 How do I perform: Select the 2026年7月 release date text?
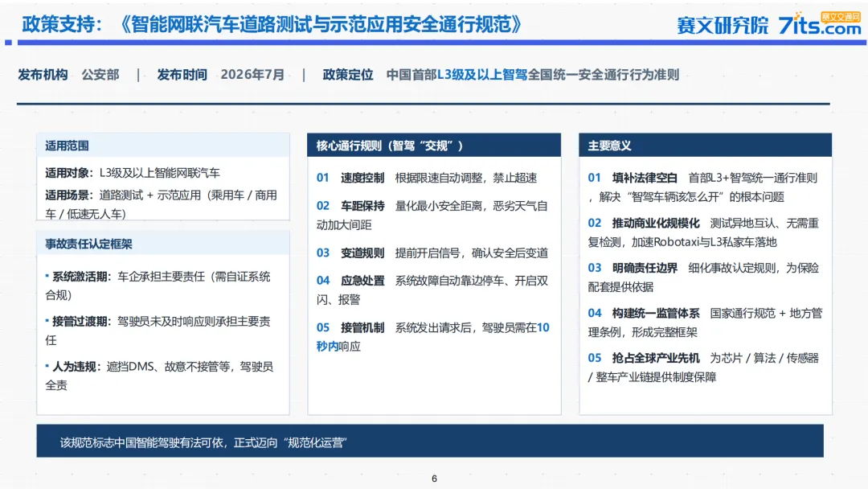pos(252,75)
